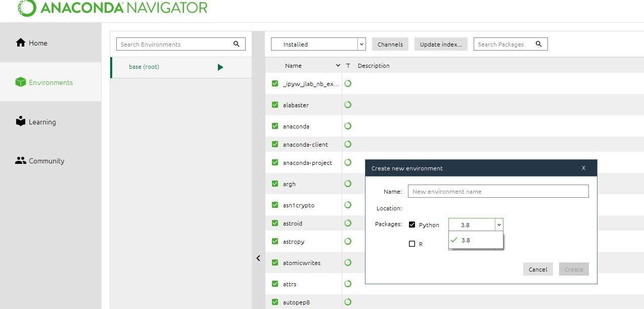This screenshot has height=309, width=644.
Task: Click the Search Packages magnifier icon
Action: (539, 44)
